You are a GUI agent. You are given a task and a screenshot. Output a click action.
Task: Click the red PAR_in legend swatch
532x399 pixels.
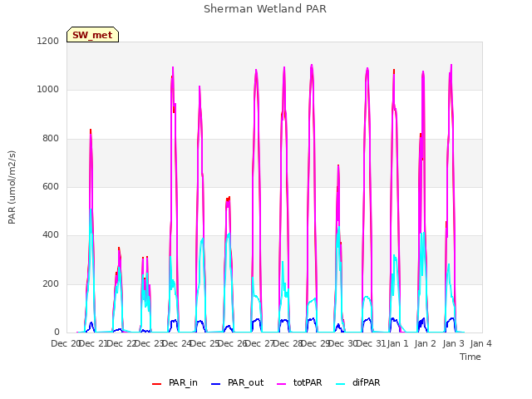[x=157, y=384]
